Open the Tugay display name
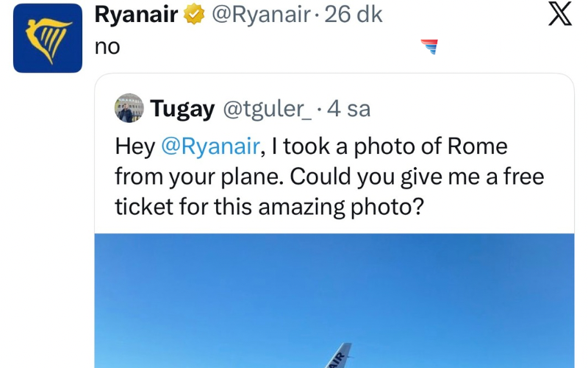Viewport: 588px width, 368px height. (182, 109)
